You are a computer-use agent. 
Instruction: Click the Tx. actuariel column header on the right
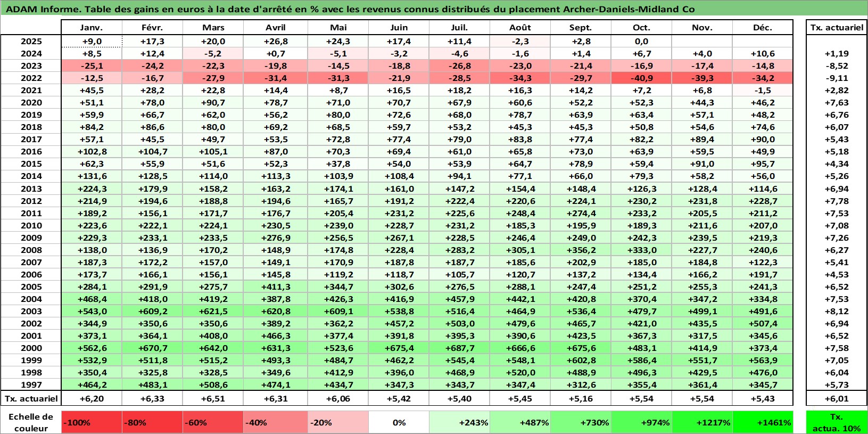pyautogui.click(x=837, y=28)
